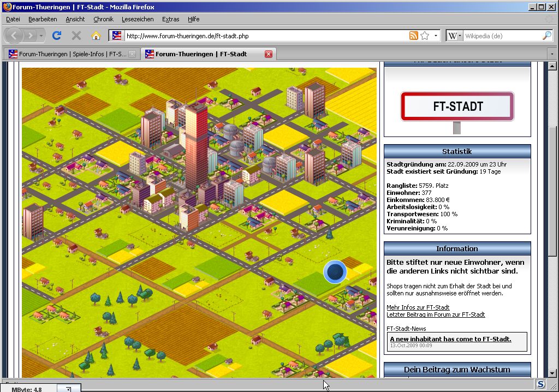Close the Spiele-Infos tab
Screen dimensions: 559x392
[132, 54]
